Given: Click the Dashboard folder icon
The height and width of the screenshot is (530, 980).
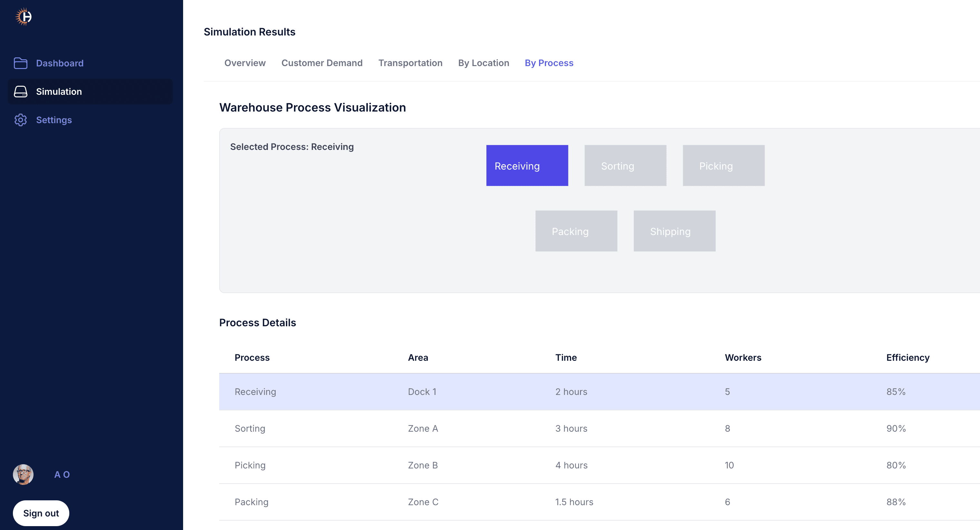Looking at the screenshot, I should (21, 63).
